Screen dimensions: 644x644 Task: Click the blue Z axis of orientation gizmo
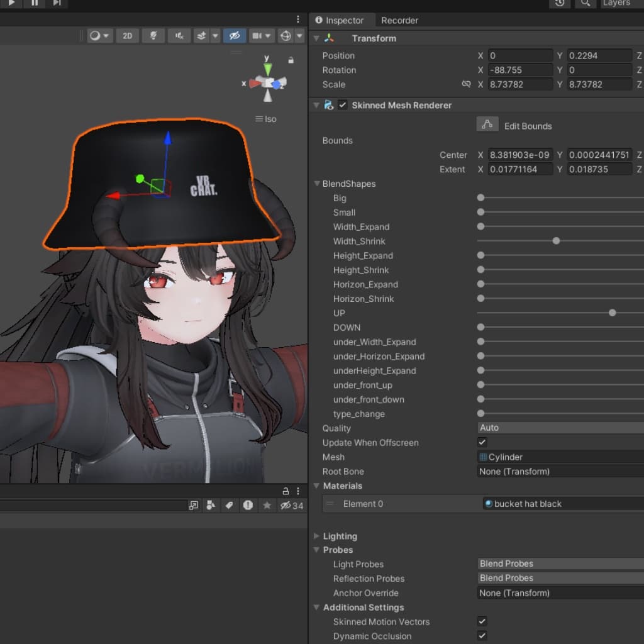pos(278,84)
